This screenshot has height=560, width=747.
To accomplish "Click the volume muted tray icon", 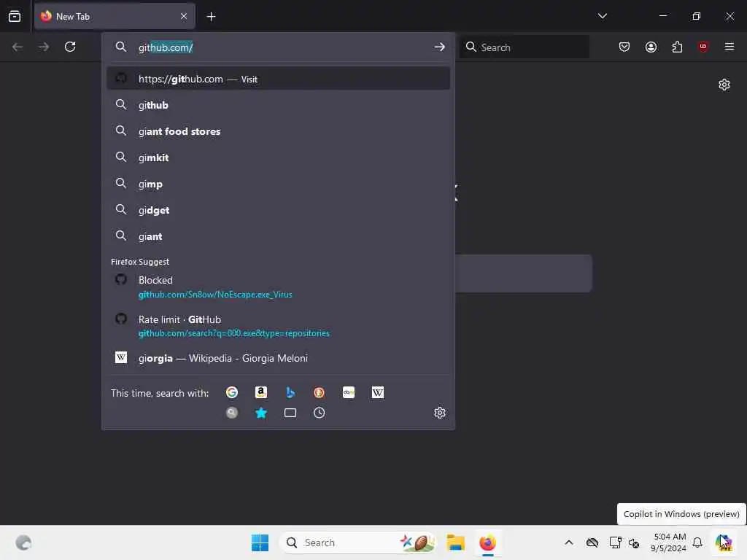I will click(634, 542).
